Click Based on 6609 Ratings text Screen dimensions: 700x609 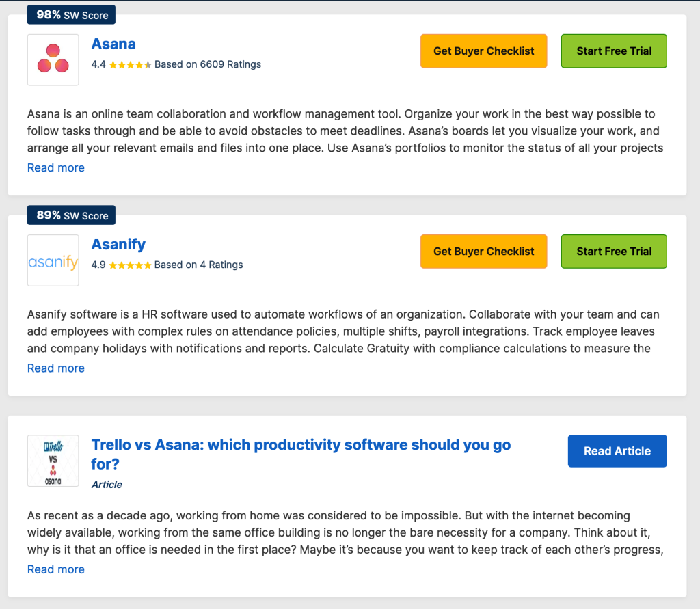[x=208, y=64]
